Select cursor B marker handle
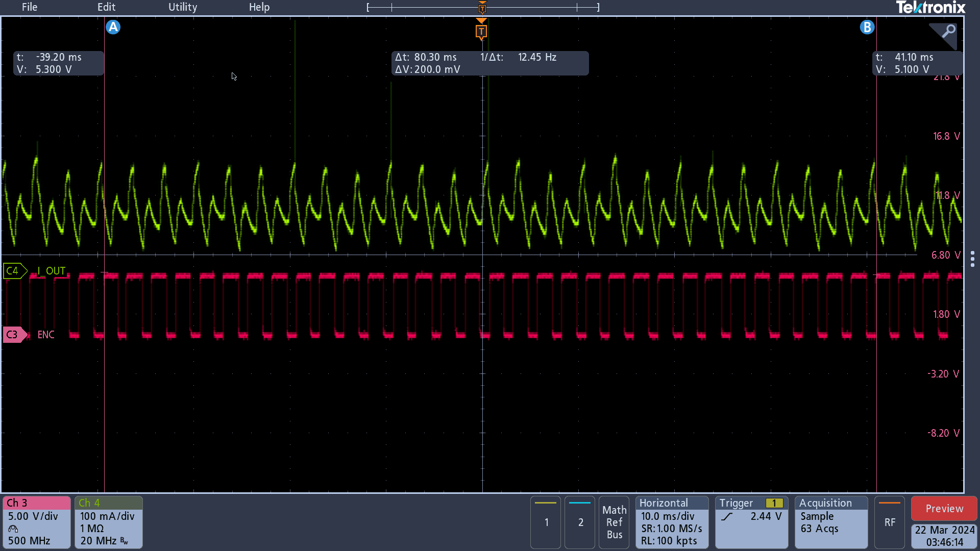Image resolution: width=980 pixels, height=551 pixels. coord(867,27)
